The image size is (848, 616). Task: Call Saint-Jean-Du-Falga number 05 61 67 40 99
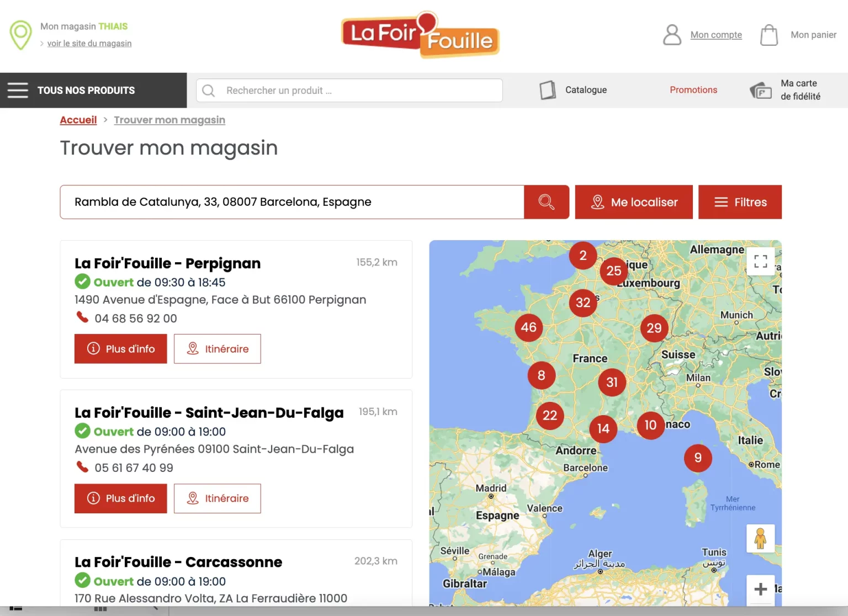(x=134, y=468)
